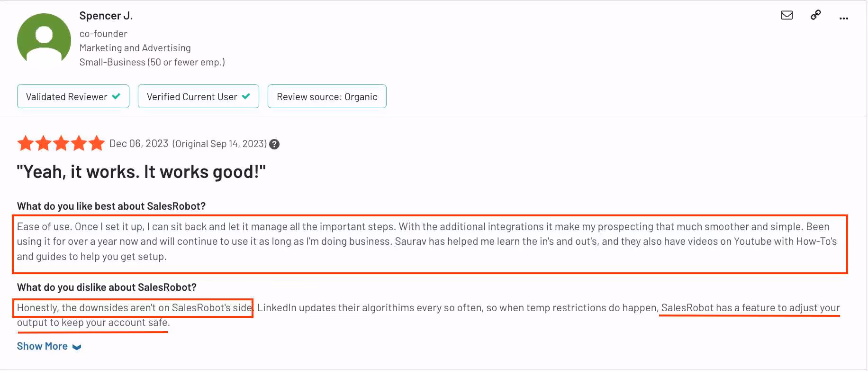Screen dimensions: 868x371
Task: Expand the review with Show More
Action: 42,346
